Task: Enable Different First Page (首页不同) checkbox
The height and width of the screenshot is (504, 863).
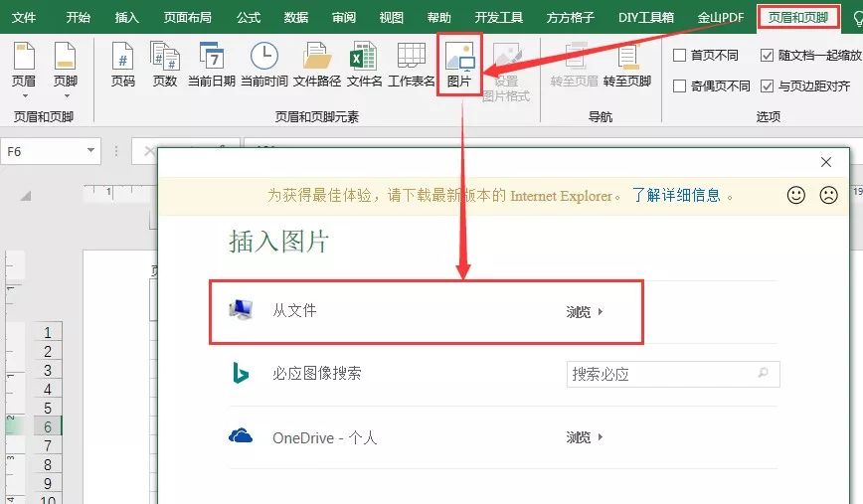Action: coord(680,56)
